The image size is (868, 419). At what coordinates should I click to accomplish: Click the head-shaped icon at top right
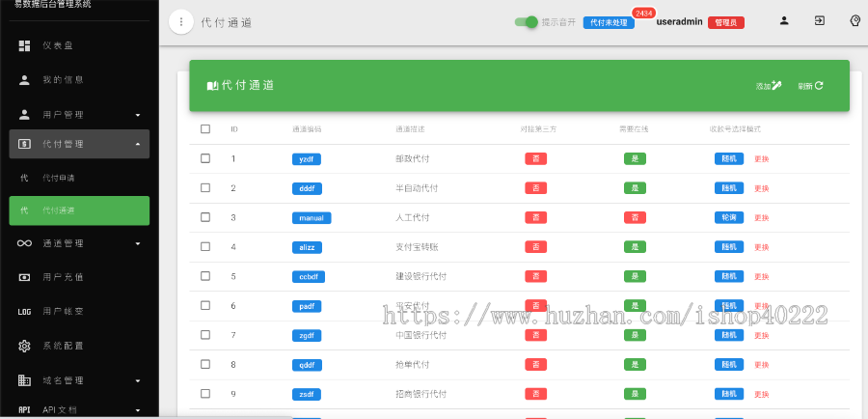pos(854,20)
